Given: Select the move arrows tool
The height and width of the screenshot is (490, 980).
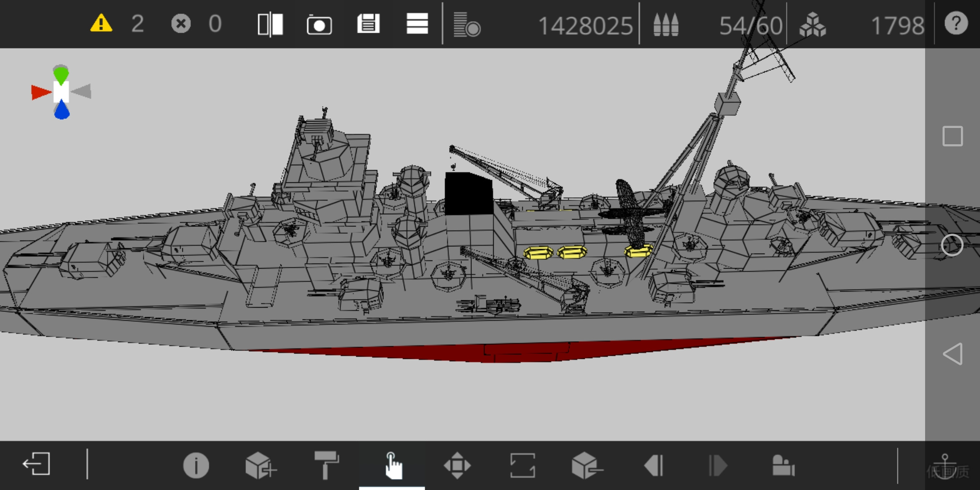Looking at the screenshot, I should click(x=457, y=465).
